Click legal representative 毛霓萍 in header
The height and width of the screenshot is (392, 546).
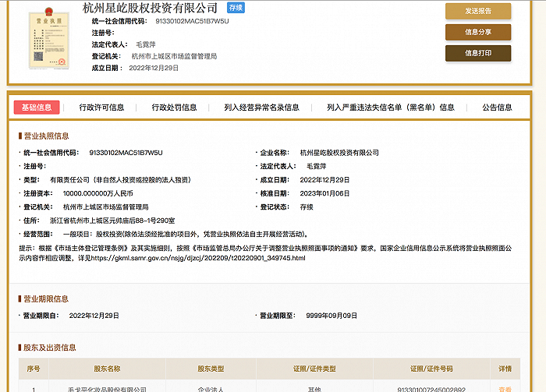coord(146,44)
